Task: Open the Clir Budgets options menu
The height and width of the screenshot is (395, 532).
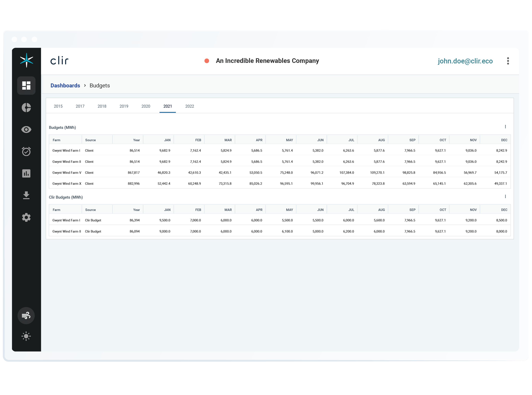Action: coord(505,197)
